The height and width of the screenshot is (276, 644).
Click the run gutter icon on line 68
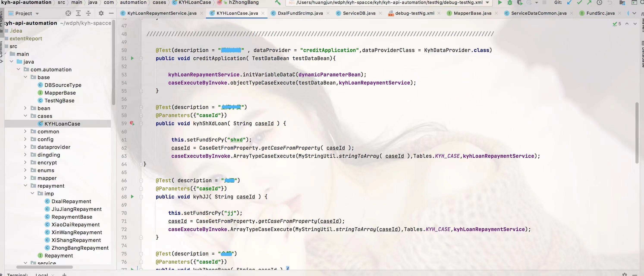(132, 197)
